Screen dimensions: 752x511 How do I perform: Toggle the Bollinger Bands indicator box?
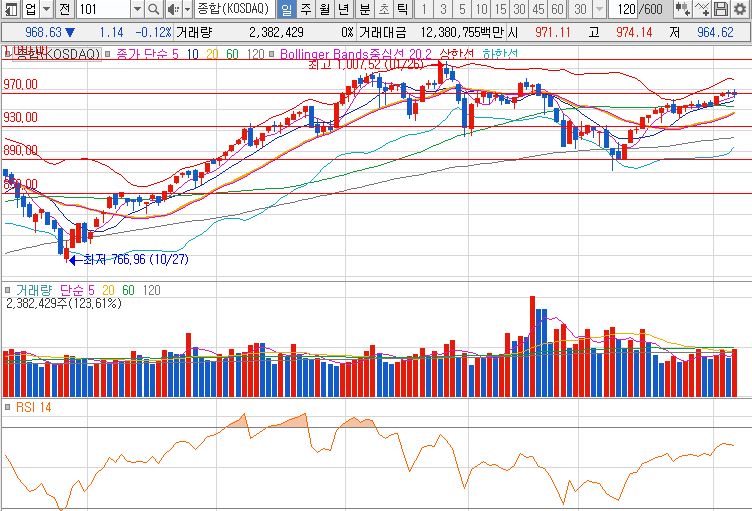point(271,54)
